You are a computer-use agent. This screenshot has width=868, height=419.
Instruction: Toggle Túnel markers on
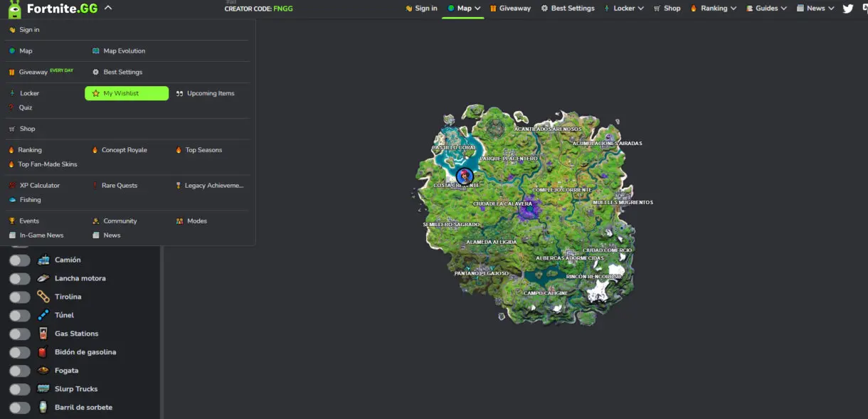coord(20,316)
